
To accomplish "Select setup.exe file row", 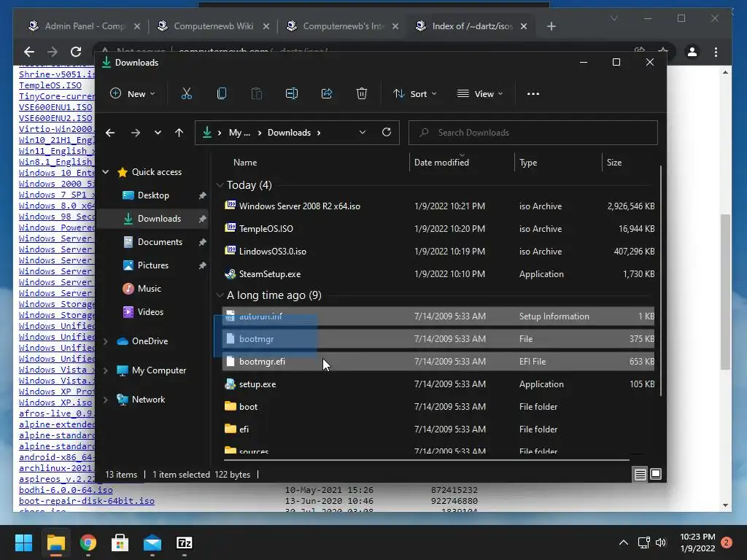I will [x=438, y=384].
